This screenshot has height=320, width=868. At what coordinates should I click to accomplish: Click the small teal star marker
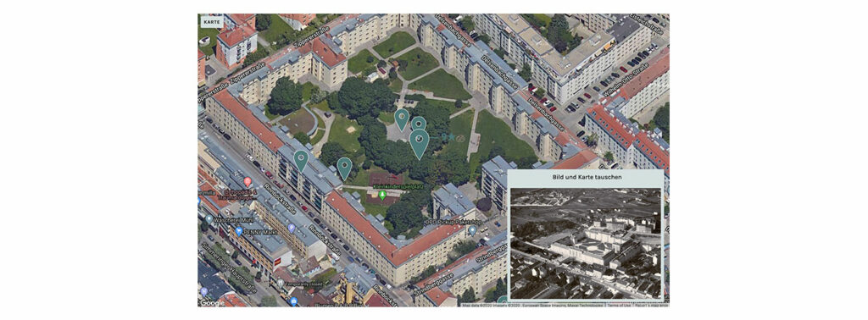(x=451, y=136)
